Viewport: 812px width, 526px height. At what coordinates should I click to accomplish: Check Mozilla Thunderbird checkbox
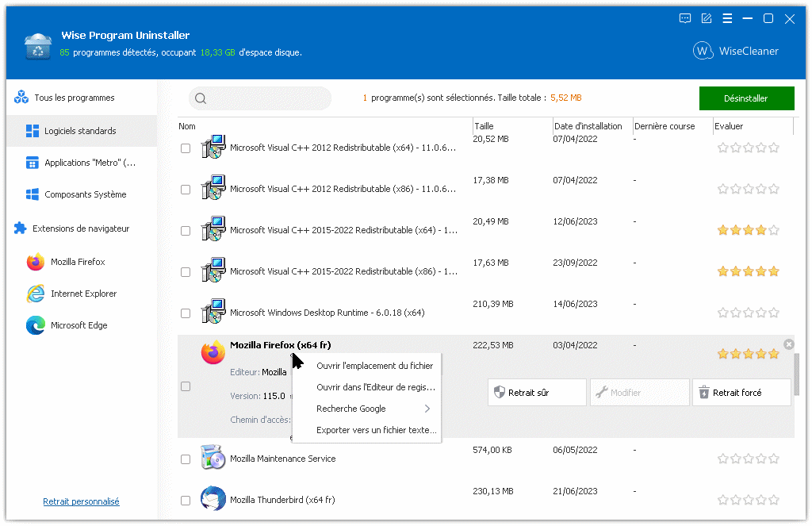click(x=186, y=501)
